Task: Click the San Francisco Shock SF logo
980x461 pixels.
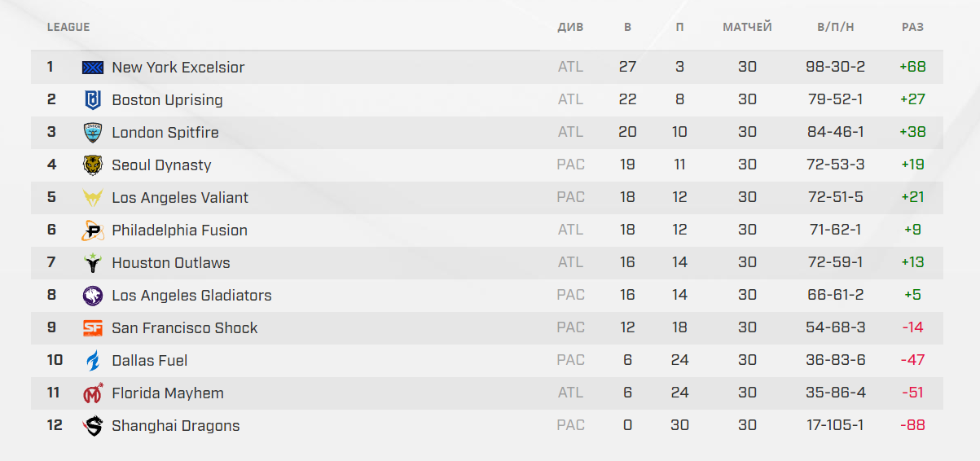Action: point(93,328)
